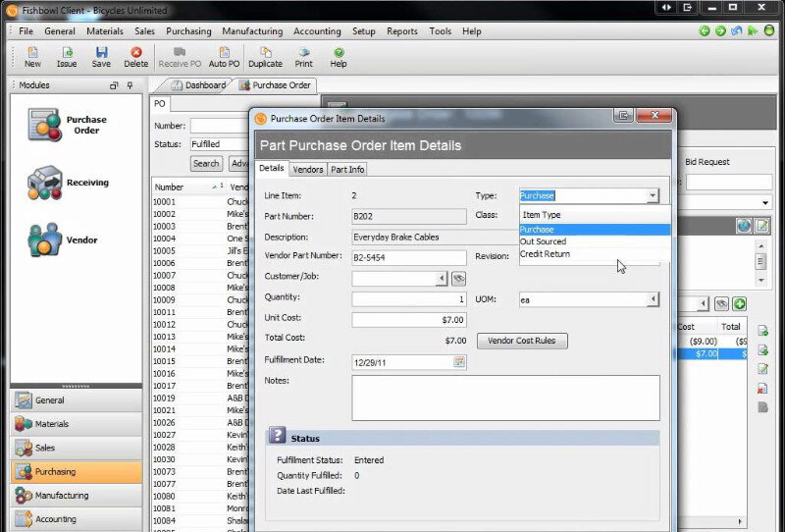Viewport: 785px width, 532px height.
Task: Expand the Customer/Job dropdown
Action: click(442, 279)
